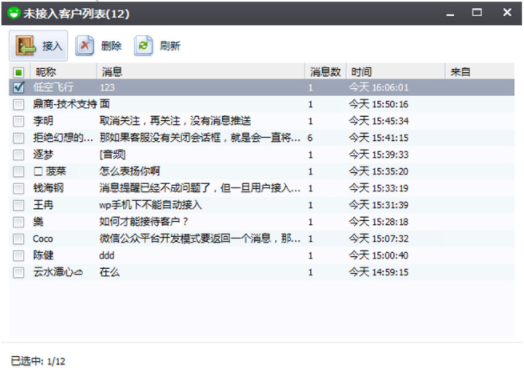Screen dimensions: 524x392
Task: Select the nickname 鼎商-技术支持
Action: (x=65, y=104)
